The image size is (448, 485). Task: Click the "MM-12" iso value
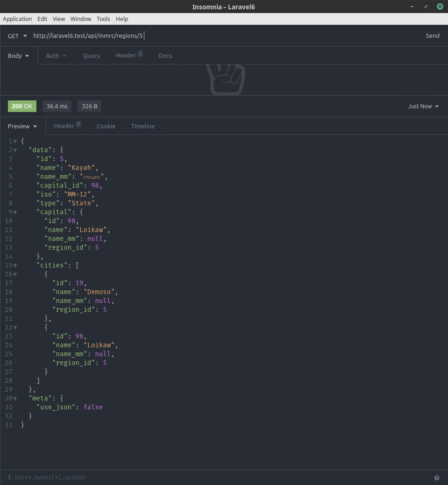[78, 194]
